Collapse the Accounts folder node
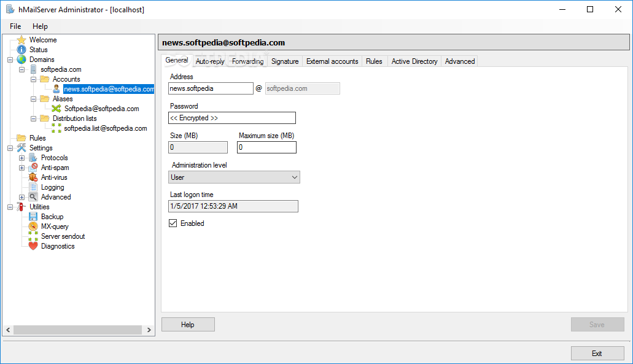The height and width of the screenshot is (364, 633). point(34,80)
